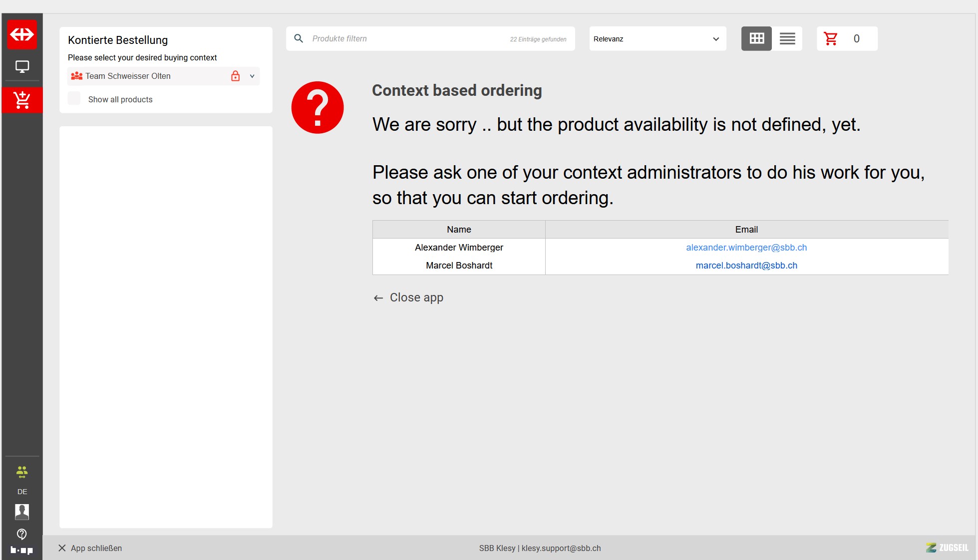Expand the Team Schweisser Olten context dropdown
978x560 pixels.
coord(252,76)
